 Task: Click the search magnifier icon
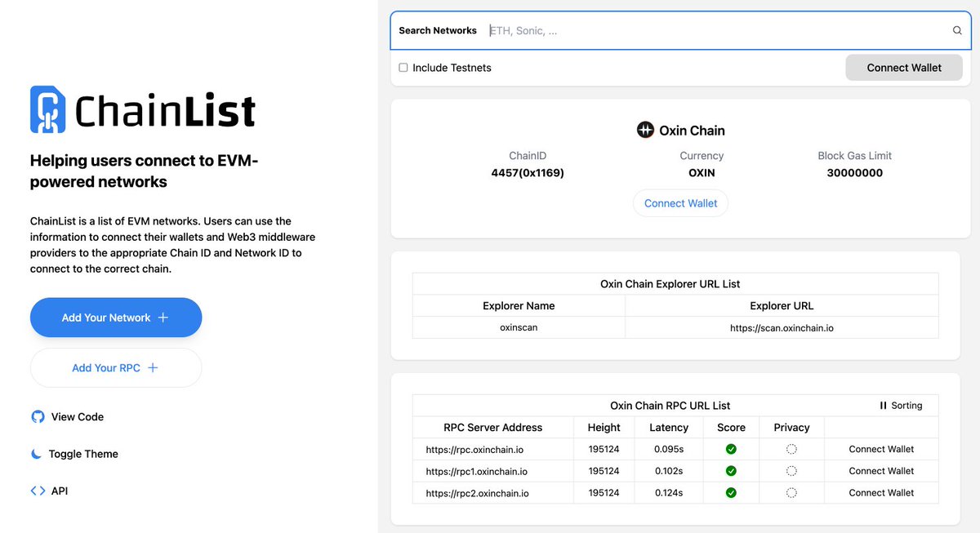tap(957, 31)
